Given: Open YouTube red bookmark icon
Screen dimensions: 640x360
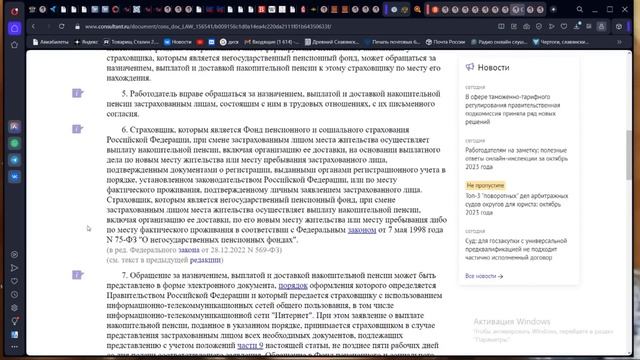Looking at the screenshot, I should click(200, 42).
